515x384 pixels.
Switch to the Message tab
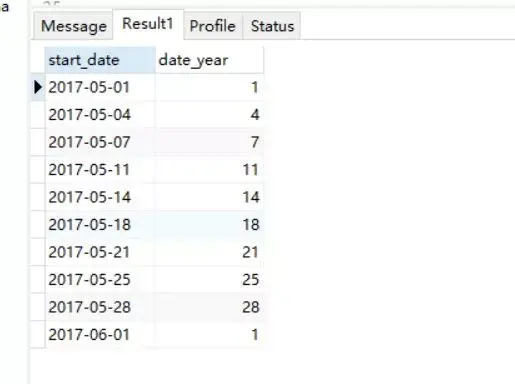tap(73, 26)
